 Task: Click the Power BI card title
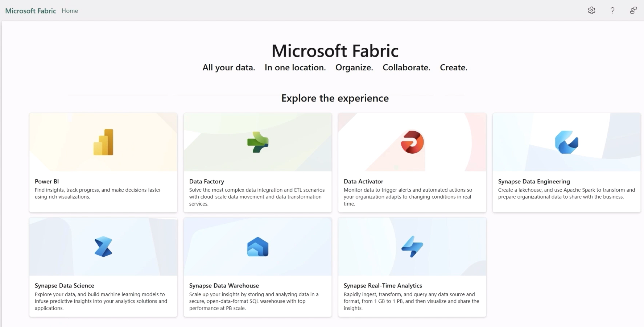click(47, 181)
